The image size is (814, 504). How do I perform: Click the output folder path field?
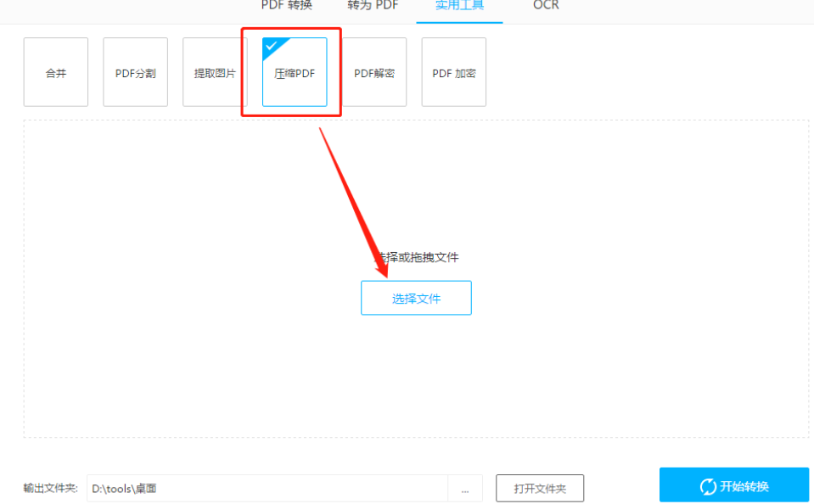267,489
